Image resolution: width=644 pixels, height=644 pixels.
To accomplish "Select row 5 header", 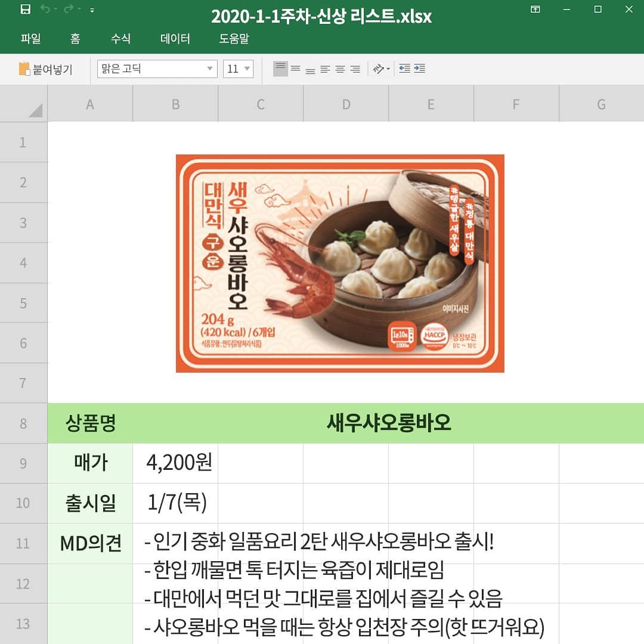I will coord(23,303).
